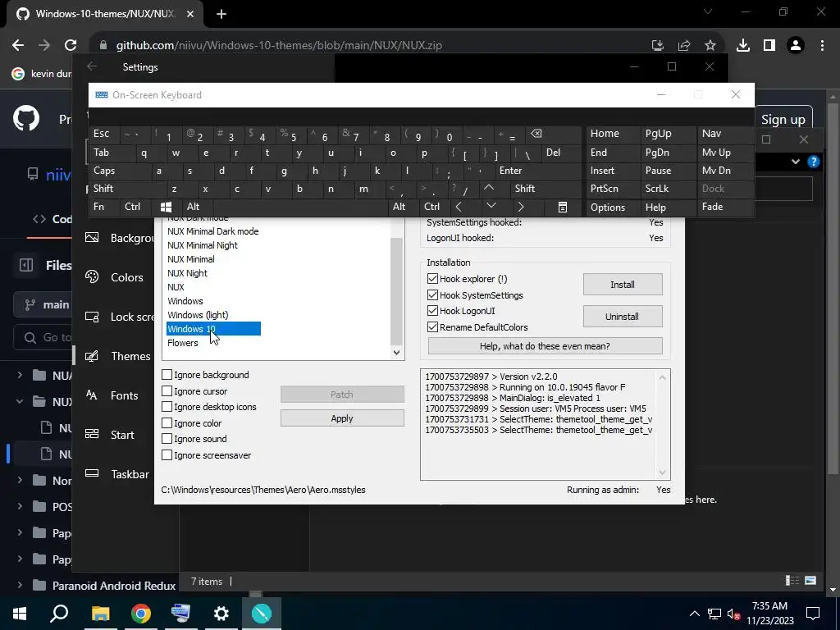
Task: Toggle Chrome side panel icon
Action: coord(769,46)
